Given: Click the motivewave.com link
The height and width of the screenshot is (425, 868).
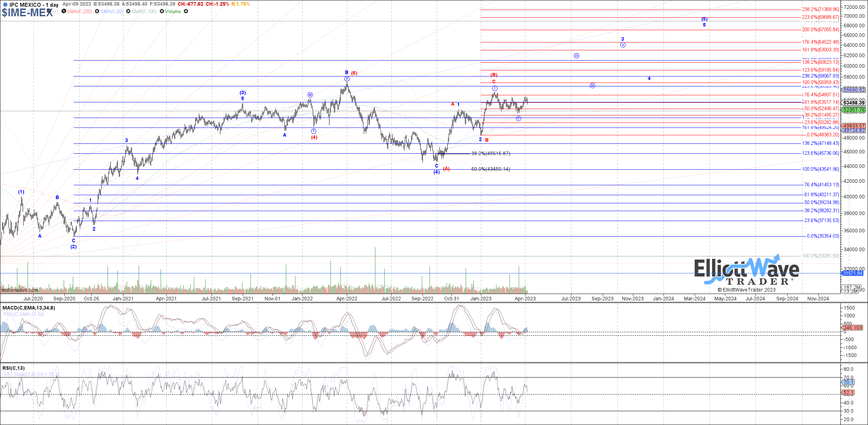Looking at the screenshot, I should (19, 290).
